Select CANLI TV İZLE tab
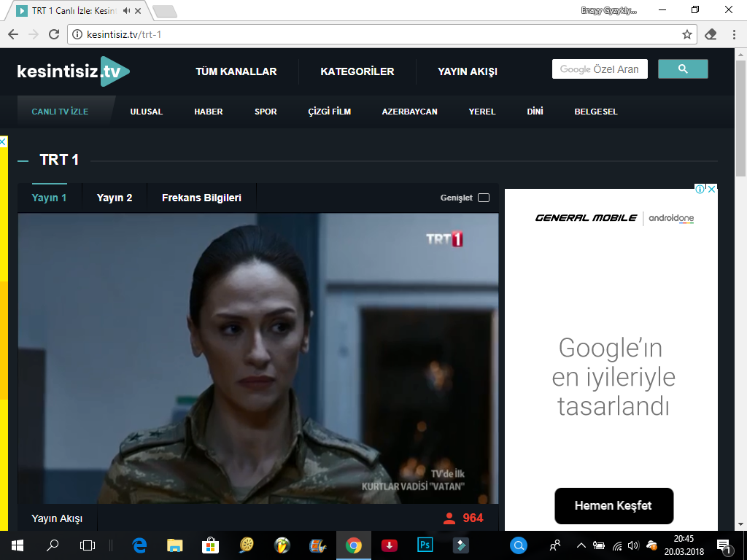Viewport: 747px width, 560px height. click(60, 112)
